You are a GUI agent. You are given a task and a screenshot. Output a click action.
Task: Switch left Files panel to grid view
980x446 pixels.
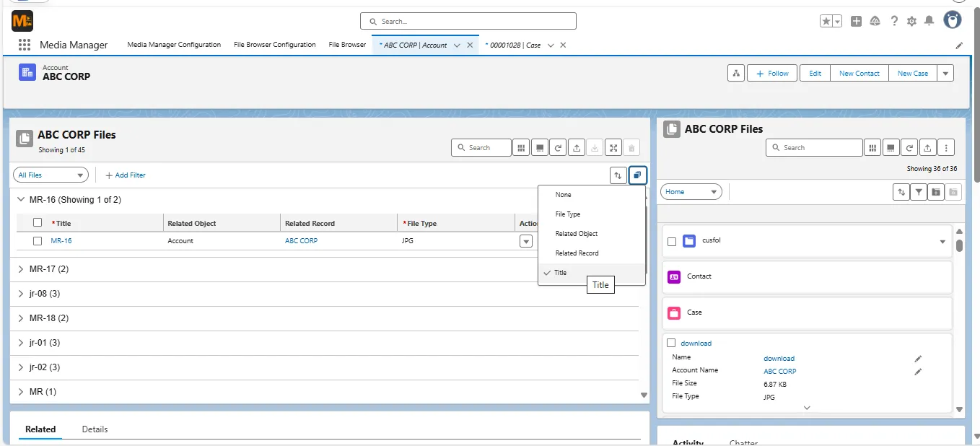coord(521,148)
